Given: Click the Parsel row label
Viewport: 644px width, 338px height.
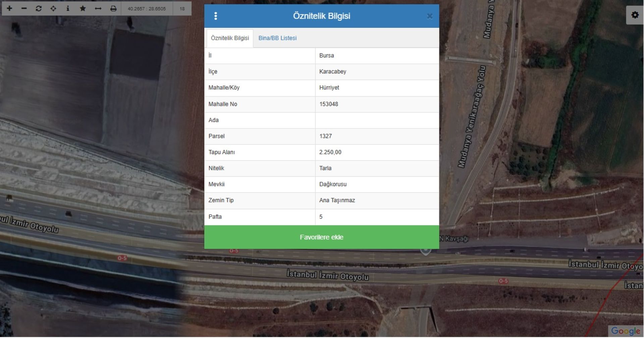Looking at the screenshot, I should point(216,136).
